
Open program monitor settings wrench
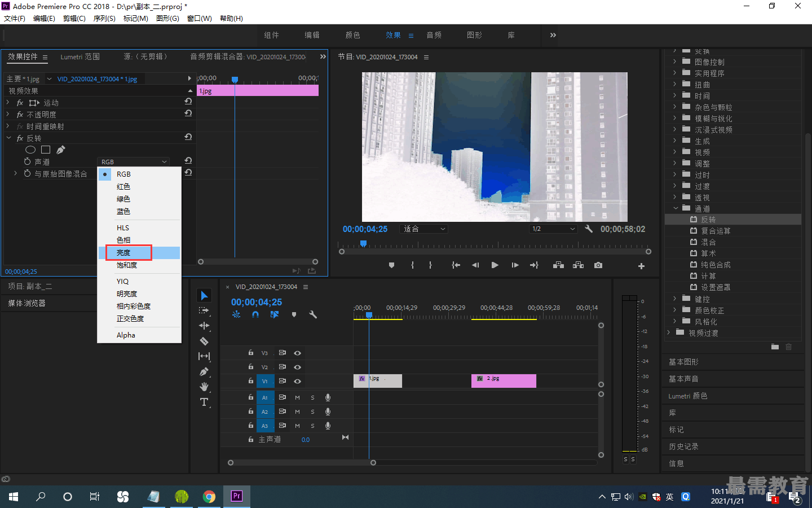(589, 229)
